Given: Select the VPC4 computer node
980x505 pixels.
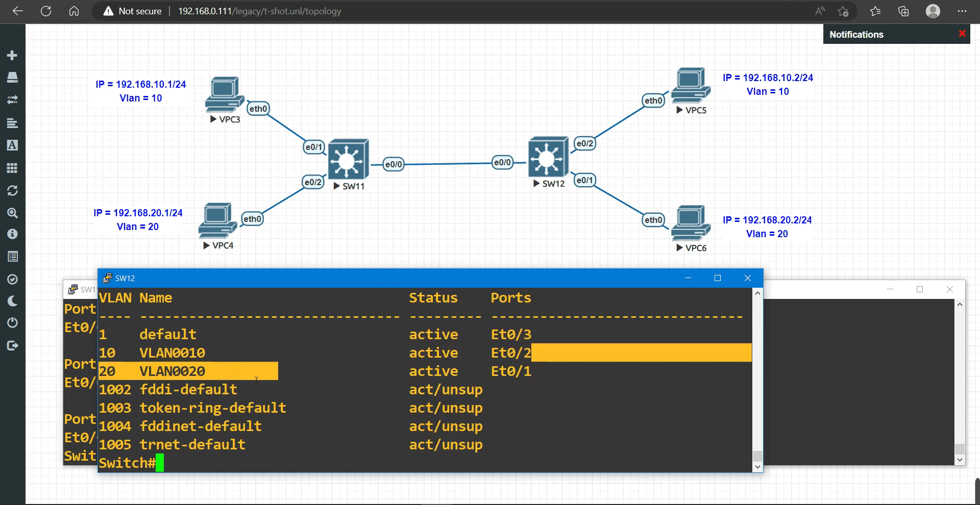Looking at the screenshot, I should 217,220.
